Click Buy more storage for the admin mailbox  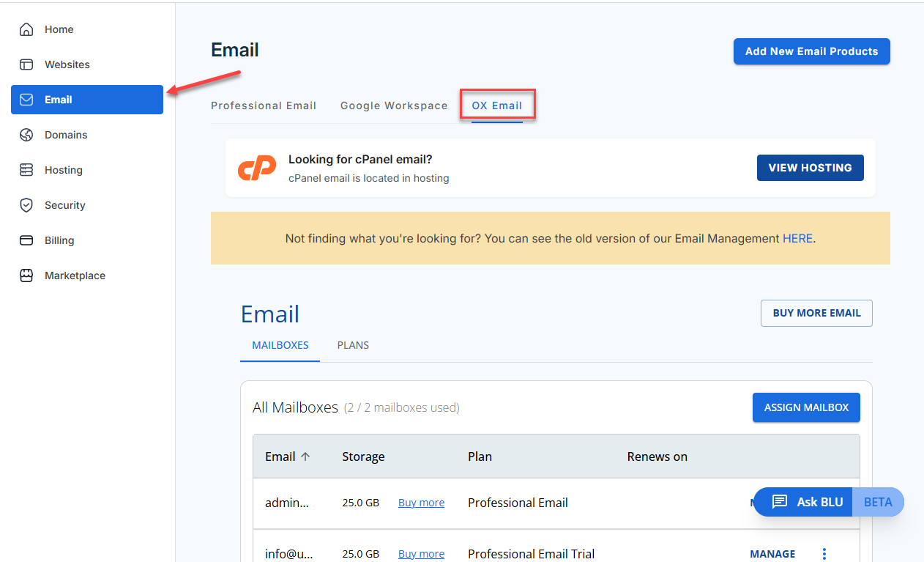[x=421, y=503]
